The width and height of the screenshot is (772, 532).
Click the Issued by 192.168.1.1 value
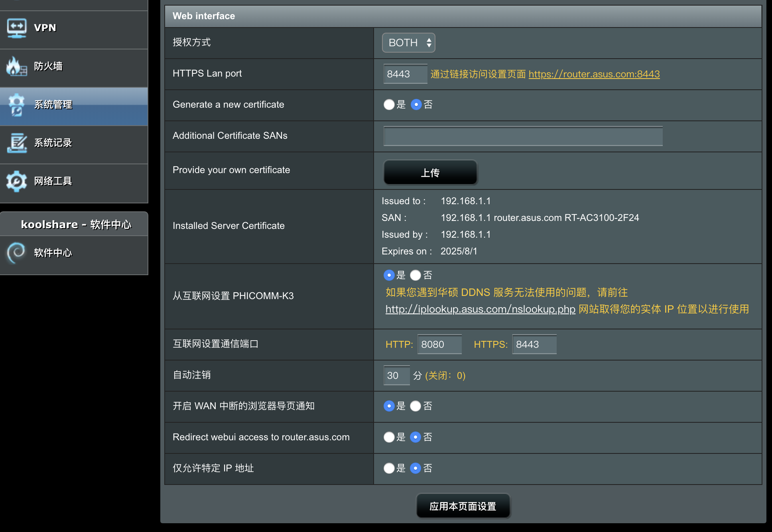coord(465,234)
